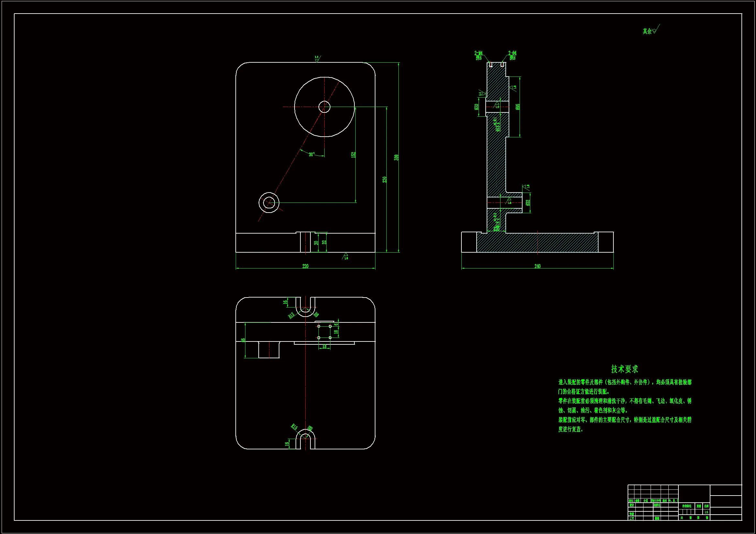The width and height of the screenshot is (756, 534).
Task: Select the Ø95 diameter dimension label
Action: pyautogui.click(x=518, y=107)
